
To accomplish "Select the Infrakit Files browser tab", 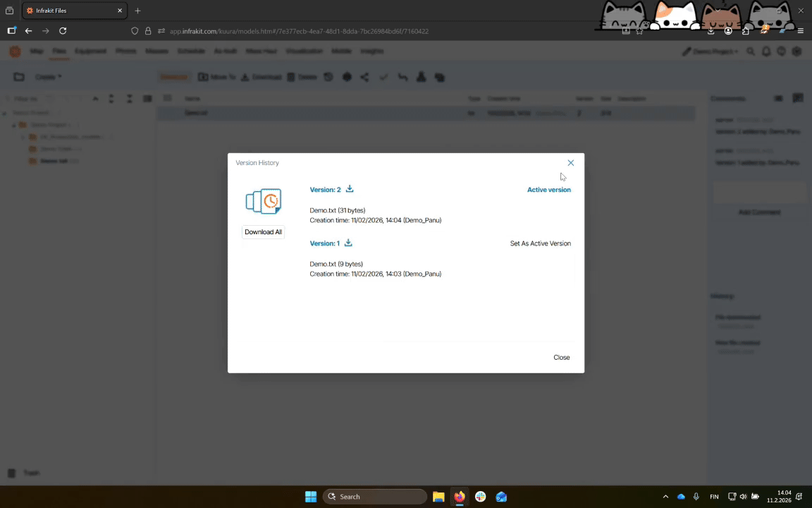I will click(75, 11).
